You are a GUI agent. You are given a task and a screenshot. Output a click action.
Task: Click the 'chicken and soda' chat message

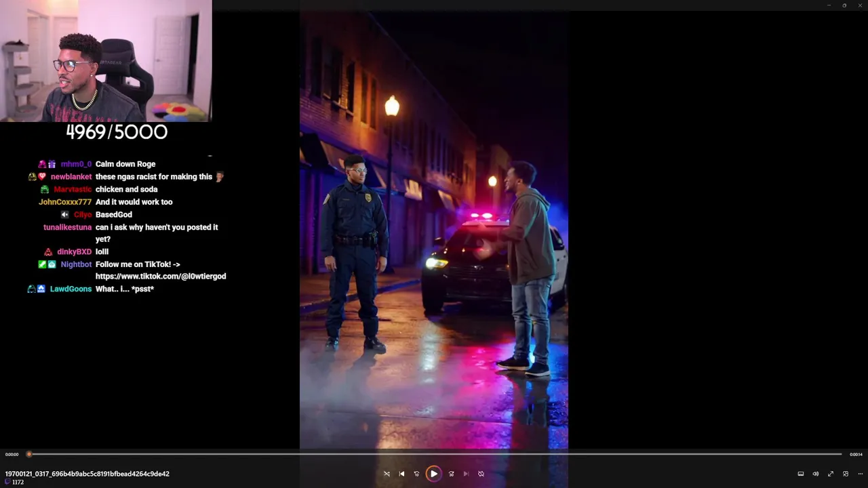click(x=126, y=190)
